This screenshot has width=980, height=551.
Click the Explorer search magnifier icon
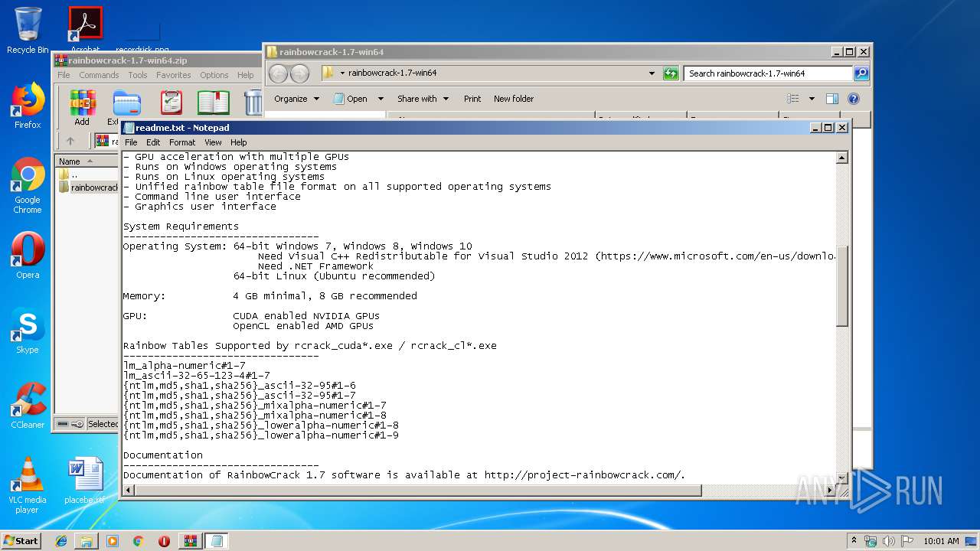861,73
